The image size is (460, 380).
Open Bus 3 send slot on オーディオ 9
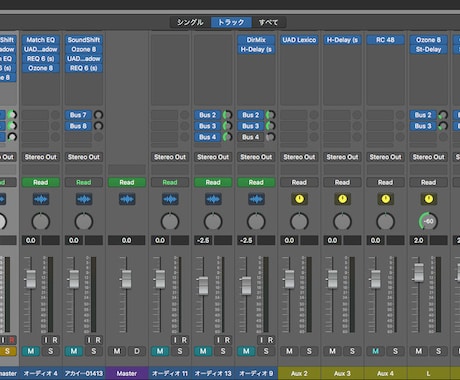pos(251,126)
